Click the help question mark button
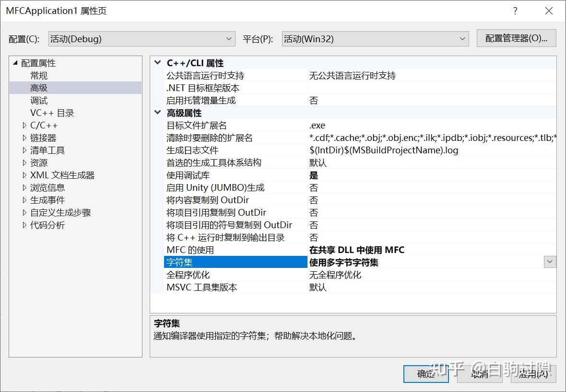Image resolution: width=566 pixels, height=392 pixels. pos(515,11)
